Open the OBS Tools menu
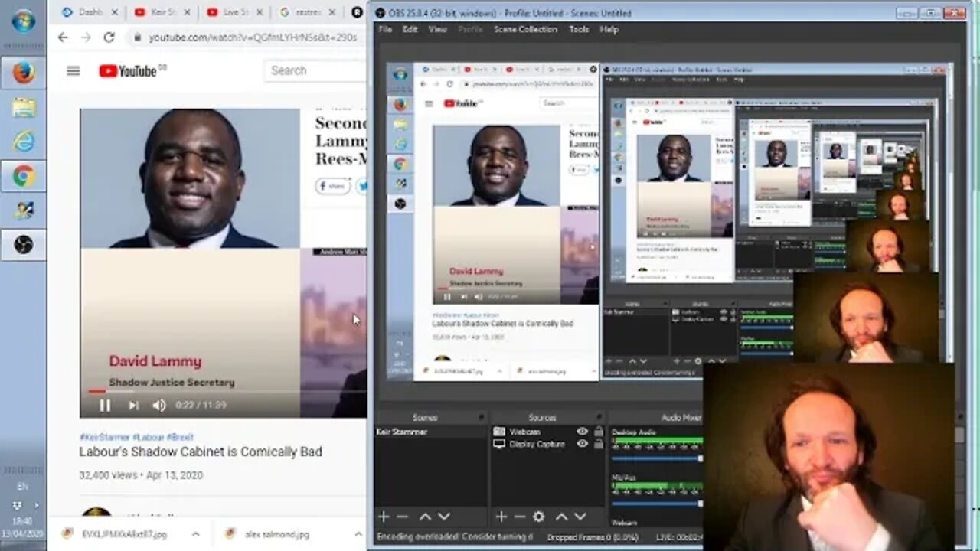980x551 pixels. [x=579, y=29]
